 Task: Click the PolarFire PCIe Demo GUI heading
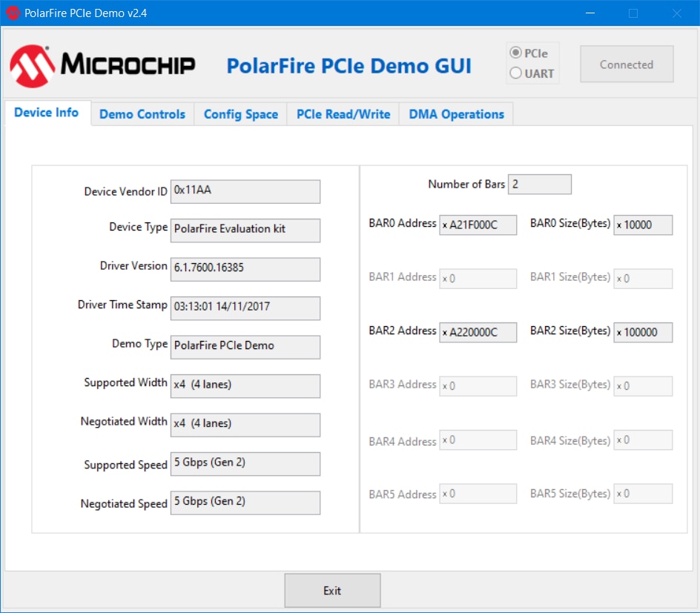tap(349, 66)
